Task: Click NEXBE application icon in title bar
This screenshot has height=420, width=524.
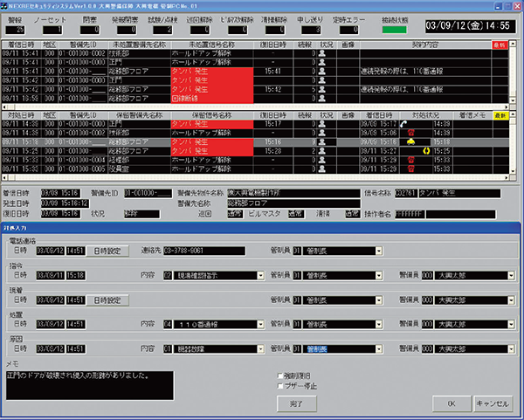Action: coord(4,6)
